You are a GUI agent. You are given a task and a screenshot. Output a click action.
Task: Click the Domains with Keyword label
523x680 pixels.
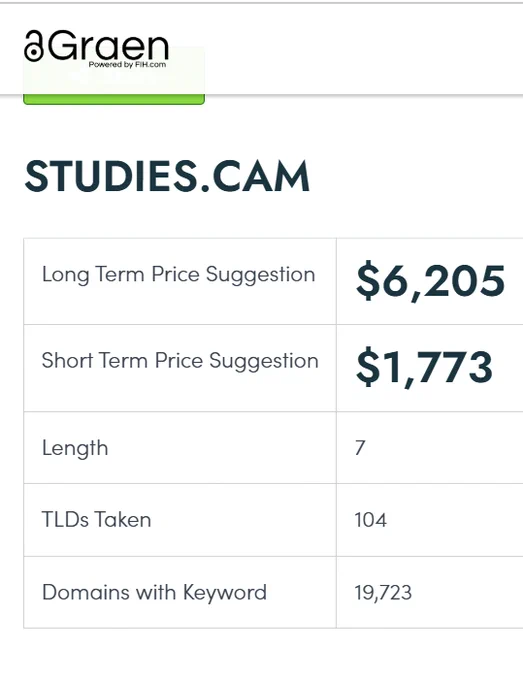click(x=154, y=593)
